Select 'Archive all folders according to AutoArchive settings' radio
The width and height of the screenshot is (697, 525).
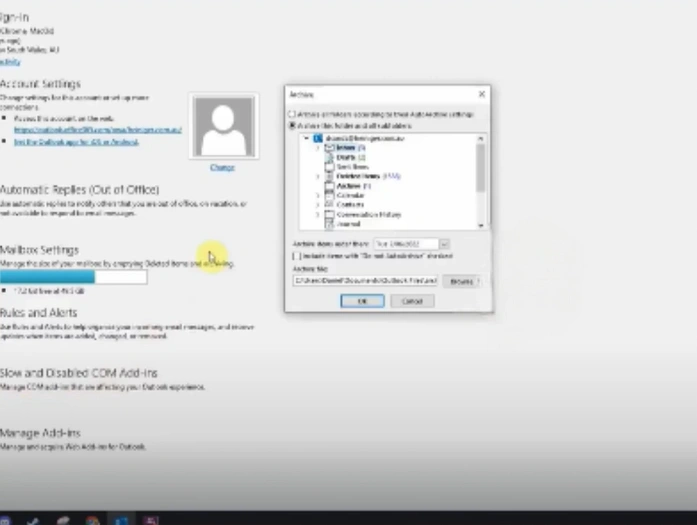292,114
